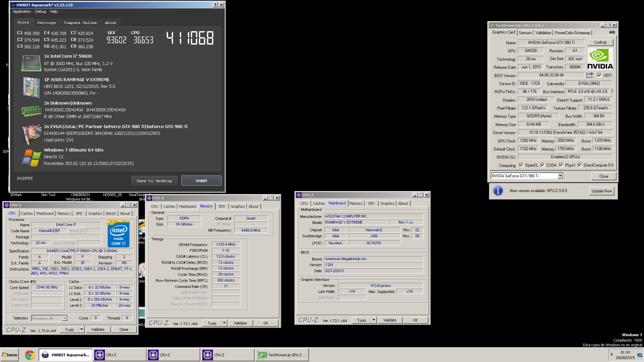
Task: Show hidden tray icons arrow
Action: point(611,355)
